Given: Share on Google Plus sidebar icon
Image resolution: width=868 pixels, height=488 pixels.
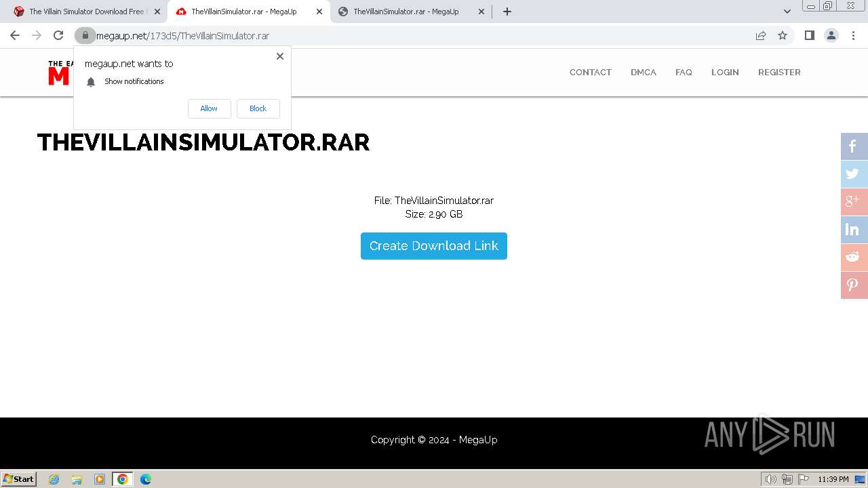Looking at the screenshot, I should tap(853, 202).
